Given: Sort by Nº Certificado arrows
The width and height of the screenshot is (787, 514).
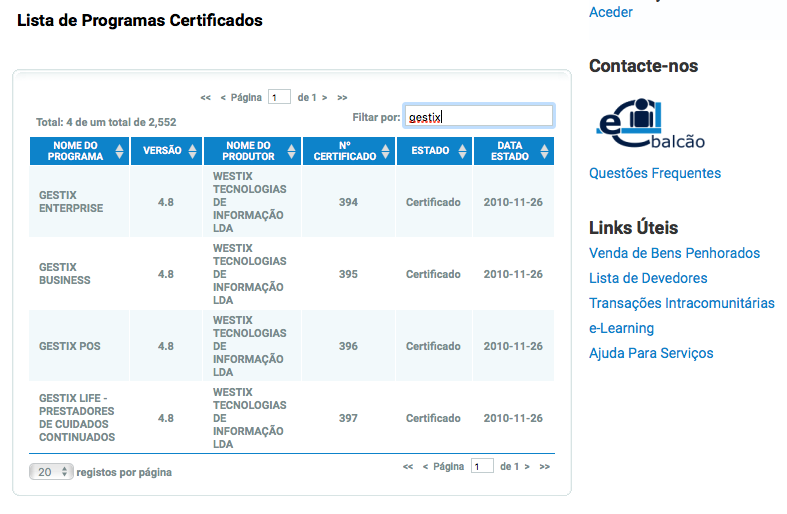Looking at the screenshot, I should tap(385, 151).
